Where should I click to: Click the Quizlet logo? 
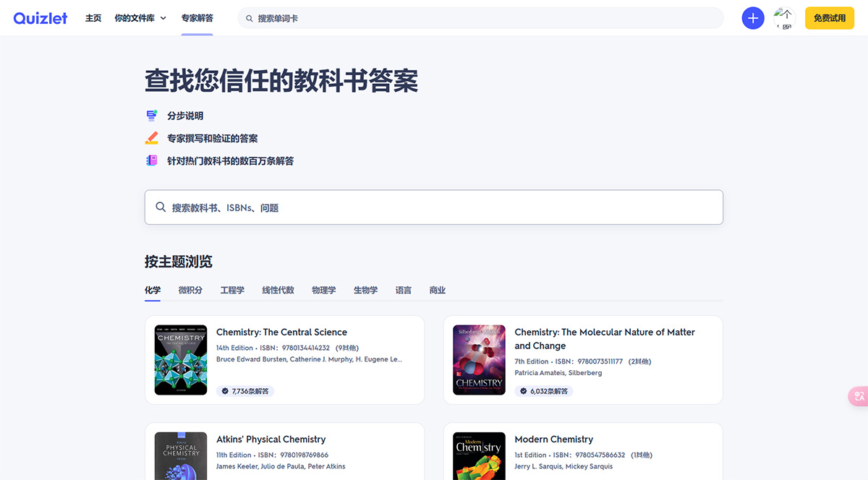click(x=40, y=17)
